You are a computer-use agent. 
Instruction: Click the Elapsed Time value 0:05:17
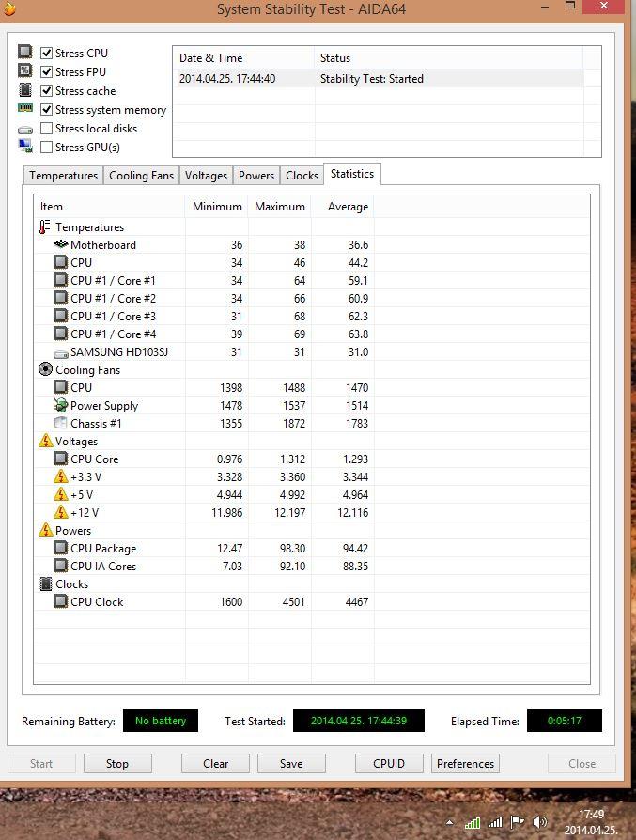[565, 721]
